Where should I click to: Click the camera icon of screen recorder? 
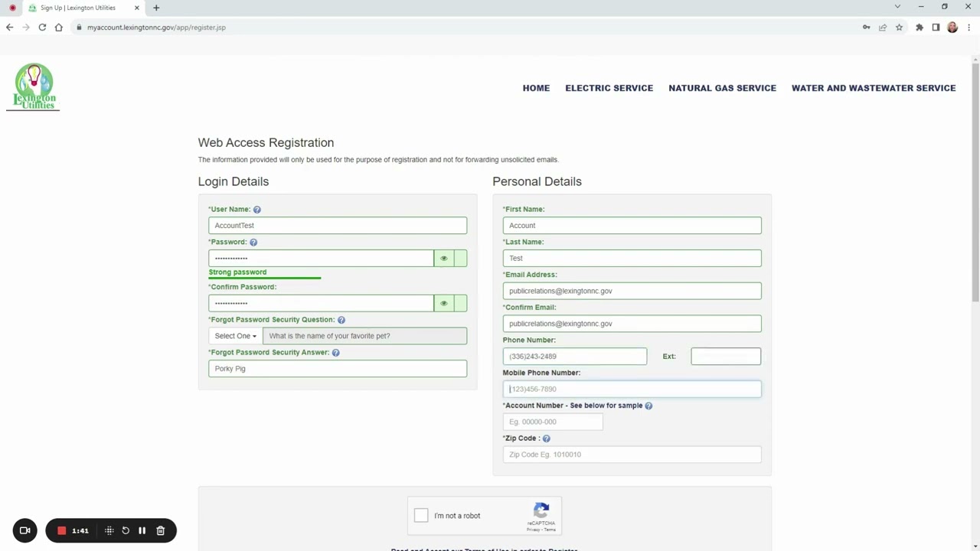[x=24, y=530]
